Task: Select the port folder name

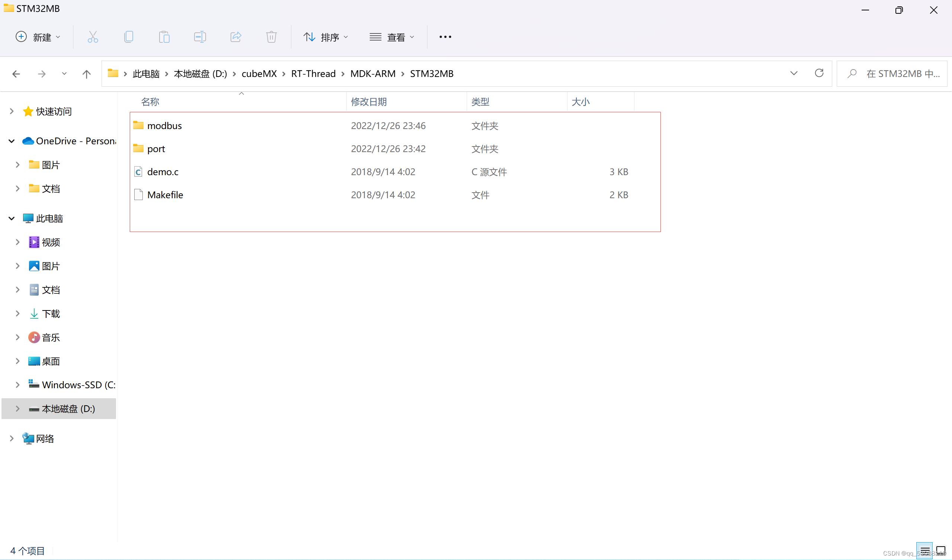Action: pyautogui.click(x=156, y=149)
